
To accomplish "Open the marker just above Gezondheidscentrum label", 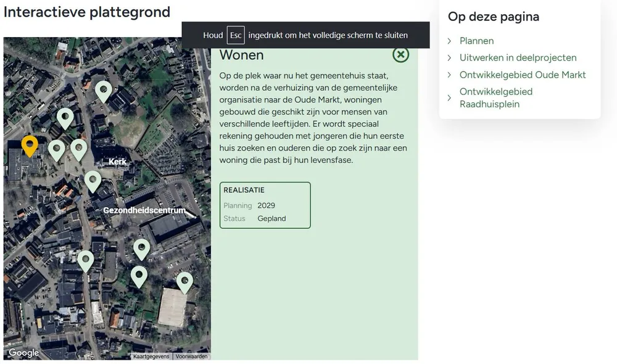I will tap(93, 180).
